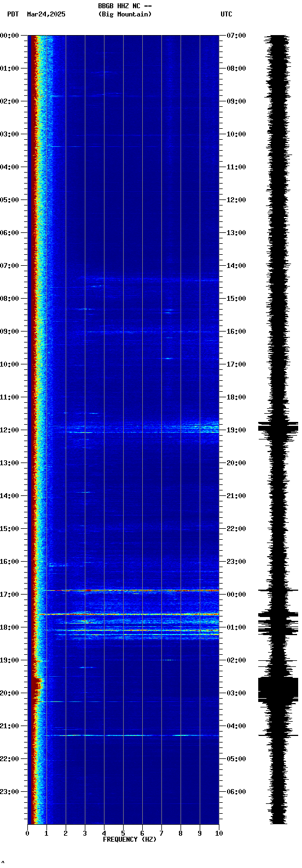Click the seismogram spike near 19:00 UTC
This screenshot has width=302, height=868.
click(x=278, y=427)
